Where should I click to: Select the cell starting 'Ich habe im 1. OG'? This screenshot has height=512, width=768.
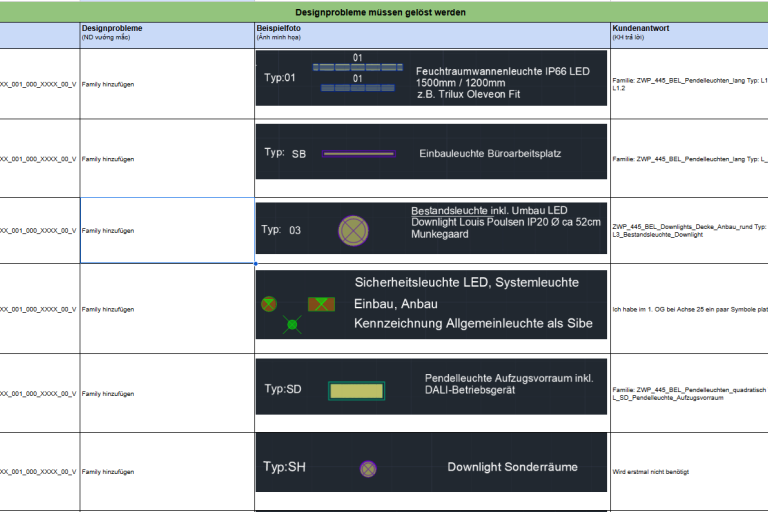pyautogui.click(x=689, y=309)
